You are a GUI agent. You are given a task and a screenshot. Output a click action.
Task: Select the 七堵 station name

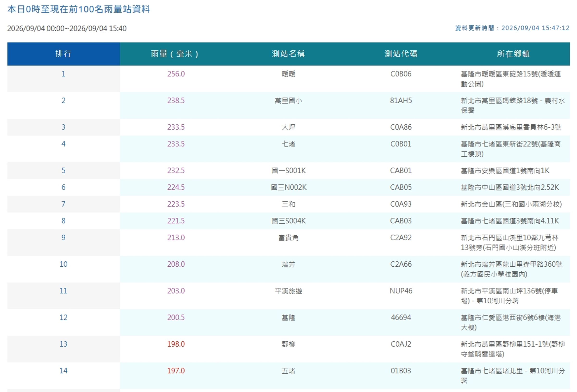(288, 144)
